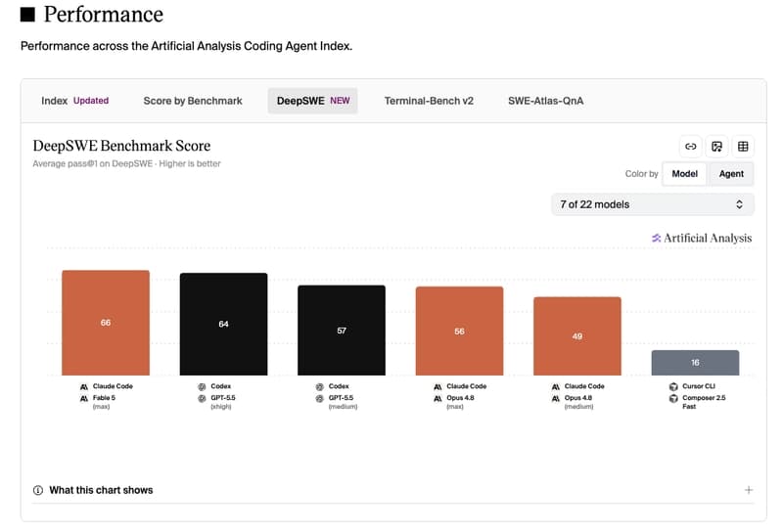Select the DeepSWE tab
783x532 pixels.
pos(312,101)
